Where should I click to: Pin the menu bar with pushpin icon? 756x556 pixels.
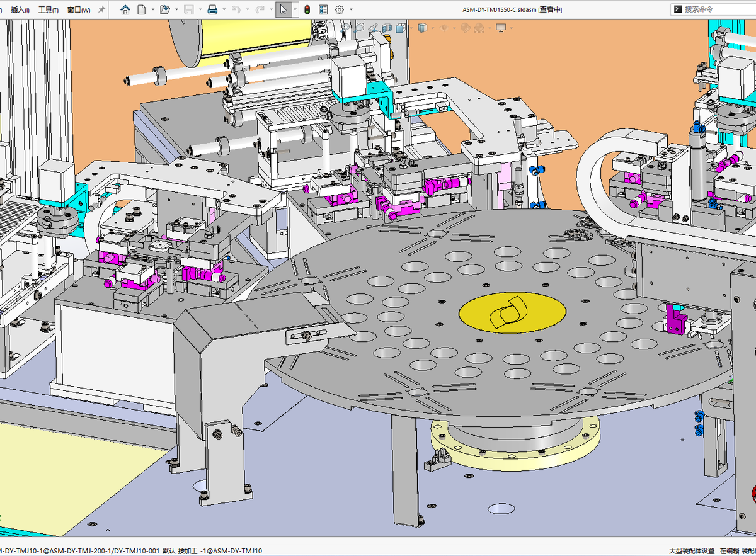pos(101,10)
